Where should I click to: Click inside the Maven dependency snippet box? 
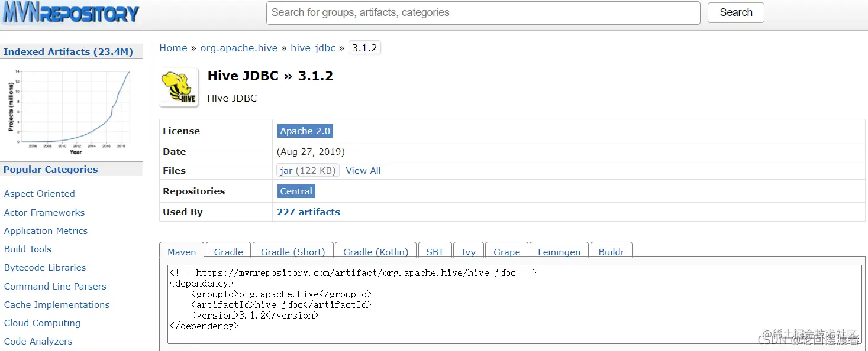[515, 304]
